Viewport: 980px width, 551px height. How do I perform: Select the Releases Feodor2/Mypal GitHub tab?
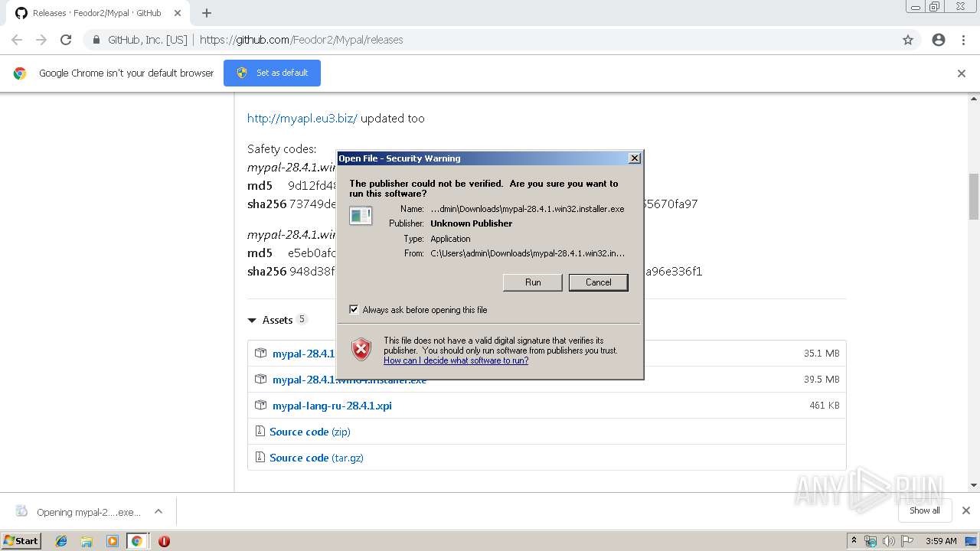96,13
